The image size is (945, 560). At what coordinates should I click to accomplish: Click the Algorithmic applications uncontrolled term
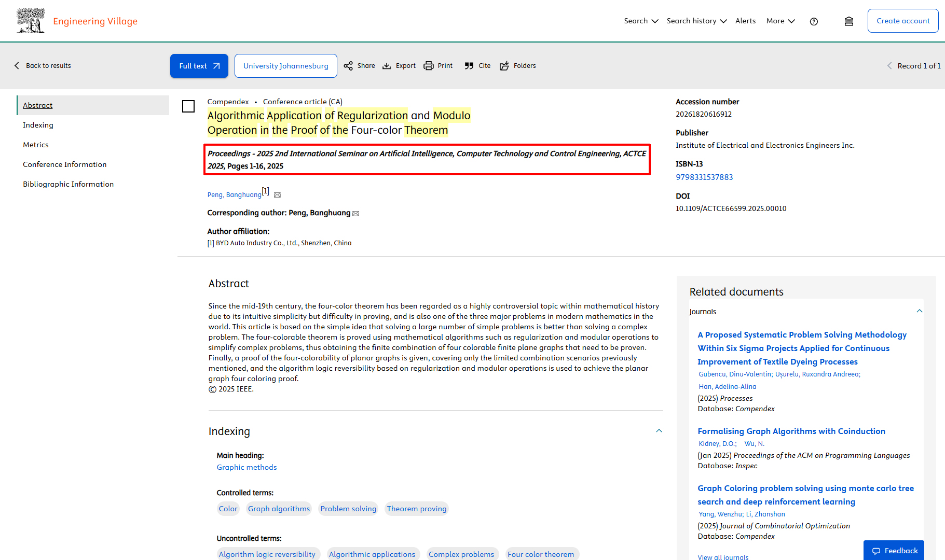[x=372, y=554]
